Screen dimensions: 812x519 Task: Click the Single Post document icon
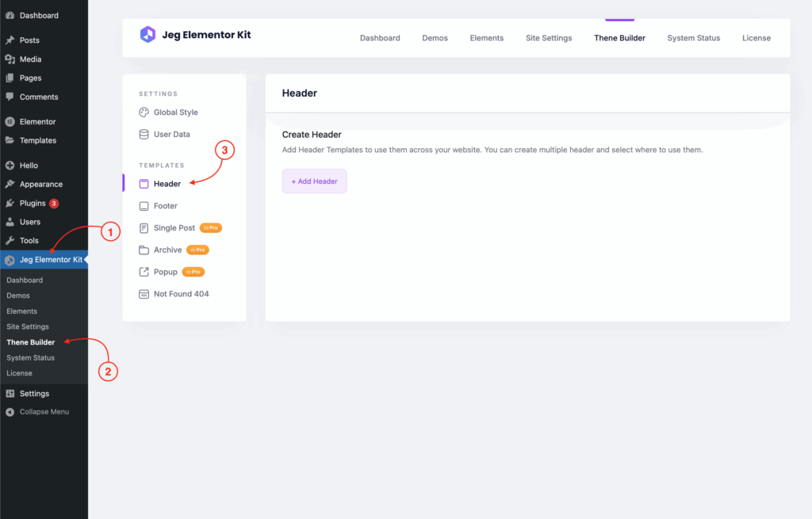pos(144,228)
